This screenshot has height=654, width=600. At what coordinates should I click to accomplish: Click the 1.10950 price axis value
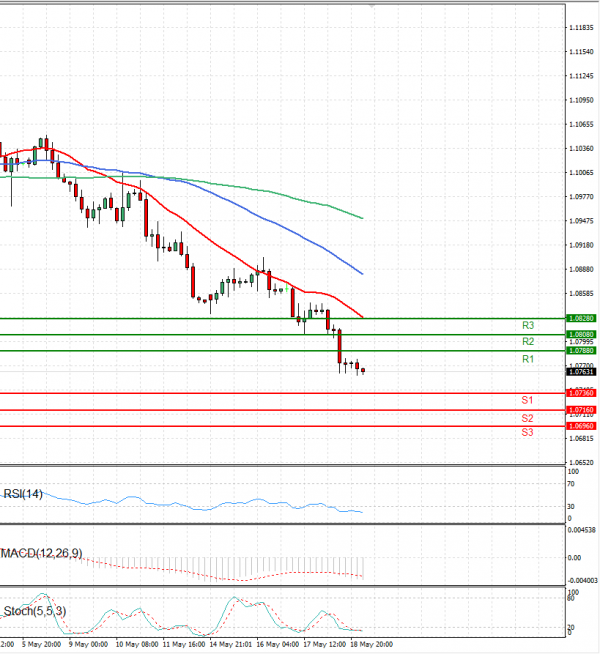coord(581,100)
